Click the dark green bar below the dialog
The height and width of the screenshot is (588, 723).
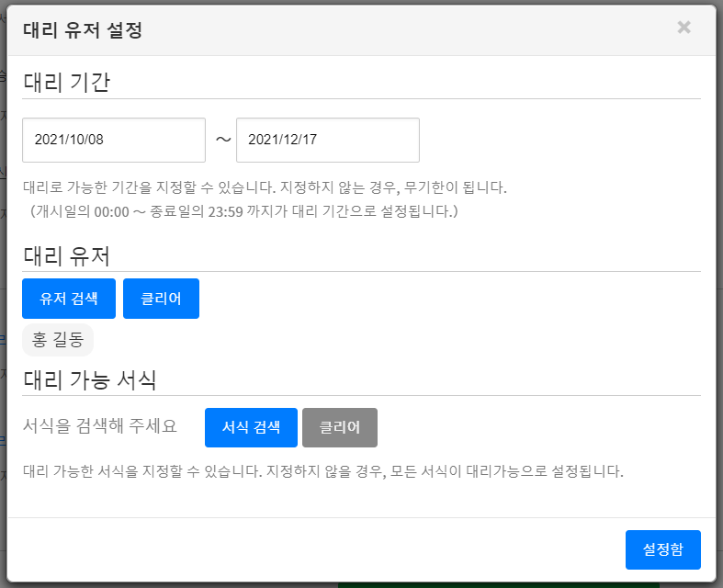click(x=498, y=584)
